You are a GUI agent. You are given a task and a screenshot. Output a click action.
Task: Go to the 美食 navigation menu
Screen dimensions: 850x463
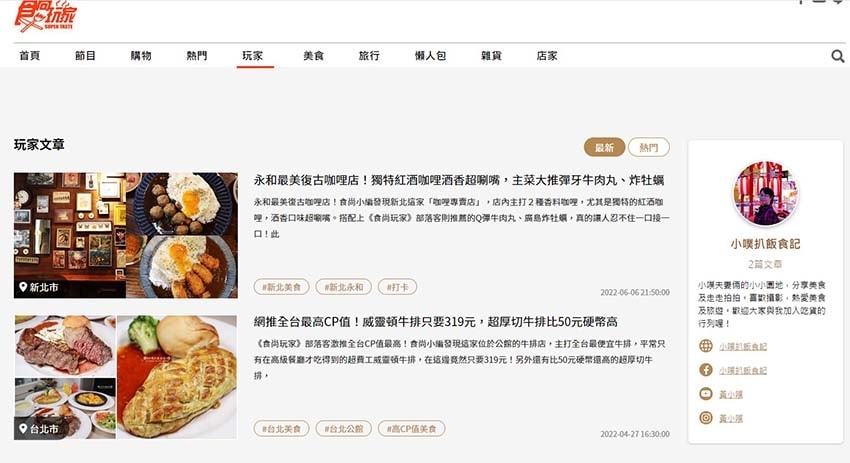click(x=313, y=55)
